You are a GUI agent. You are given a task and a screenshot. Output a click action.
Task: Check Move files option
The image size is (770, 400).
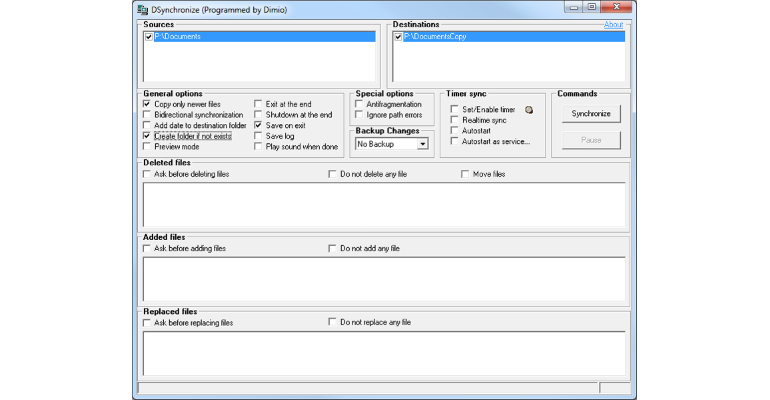465,174
